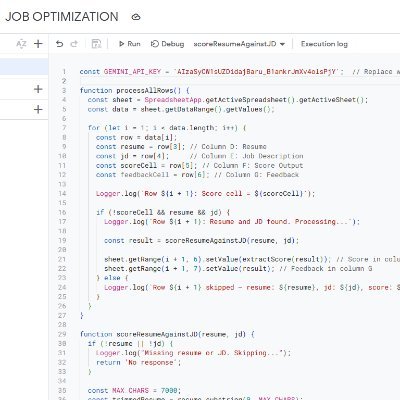Undo the last edit

pos(59,44)
